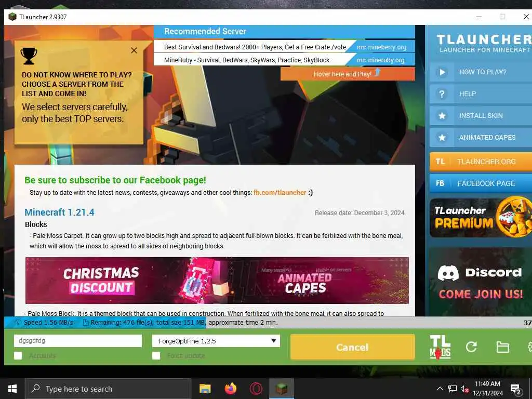Click the Speed 1.56 MB/s status text
532x399 pixels.
[x=48, y=323]
